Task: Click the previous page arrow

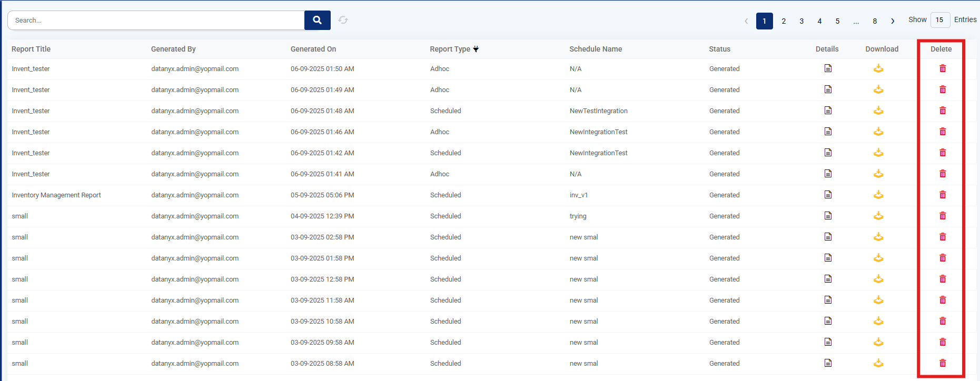Action: 746,21
